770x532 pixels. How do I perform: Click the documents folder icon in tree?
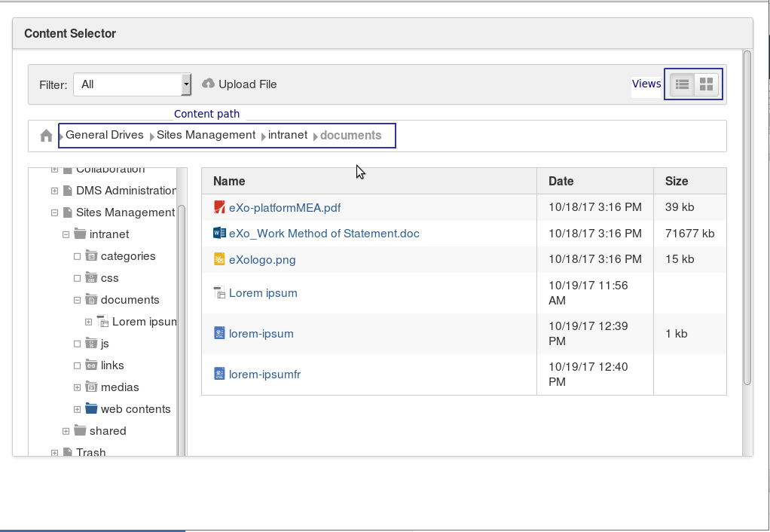pos(91,299)
